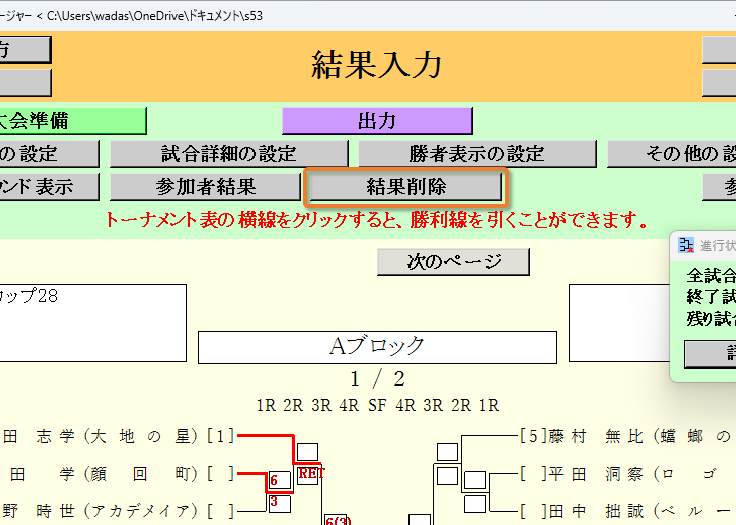The height and width of the screenshot is (525, 736).
Task: Click the green 大会準備 button
Action: click(x=73, y=121)
